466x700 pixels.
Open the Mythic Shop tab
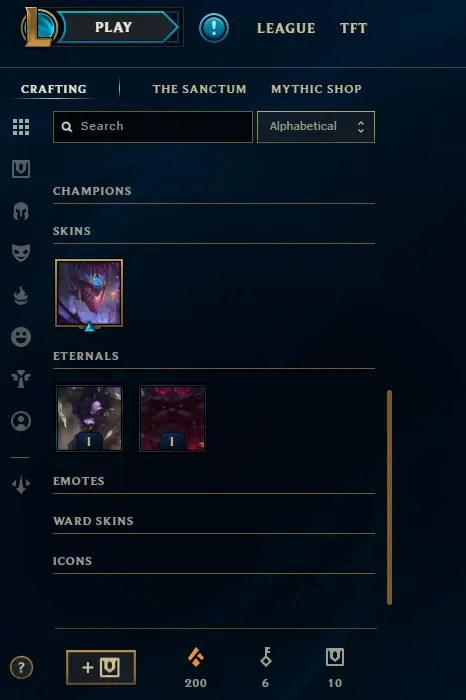(316, 89)
